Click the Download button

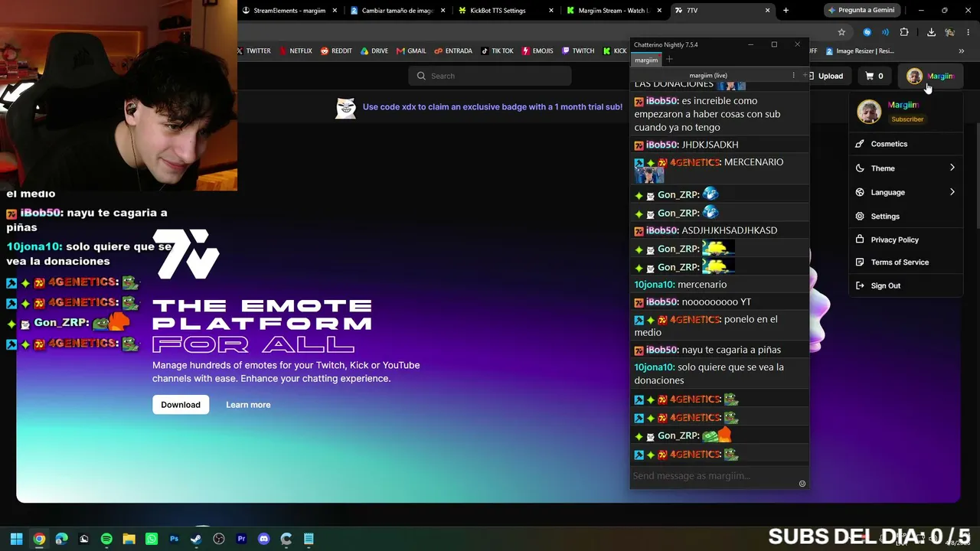click(x=181, y=405)
